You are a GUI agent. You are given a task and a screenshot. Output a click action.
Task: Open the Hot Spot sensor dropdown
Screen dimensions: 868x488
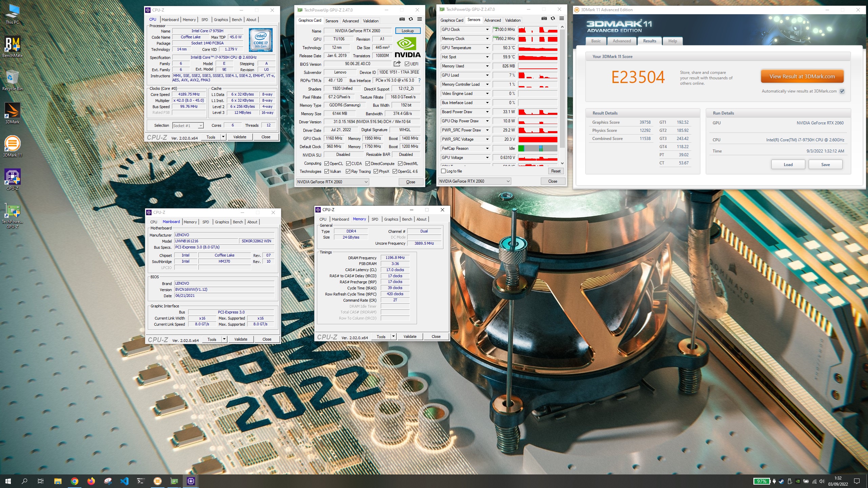click(x=487, y=57)
